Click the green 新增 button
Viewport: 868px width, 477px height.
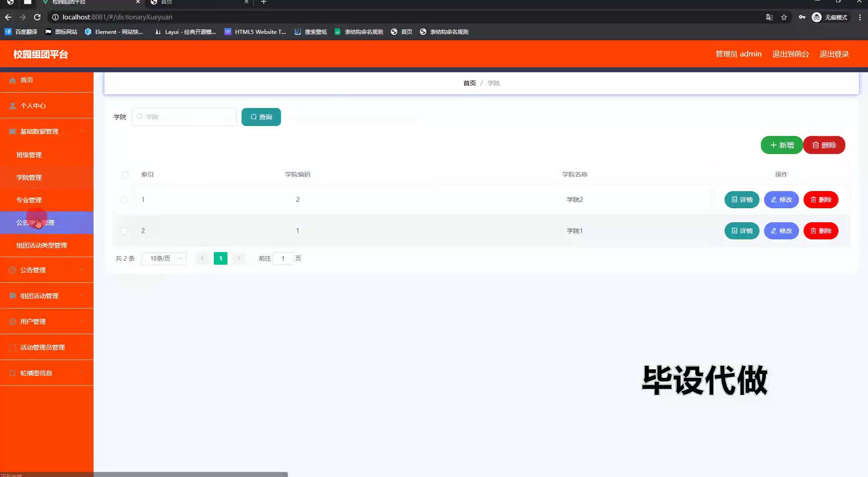[781, 145]
